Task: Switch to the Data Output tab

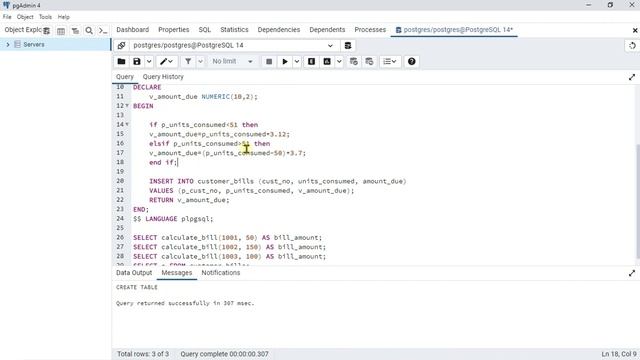Action: (134, 273)
